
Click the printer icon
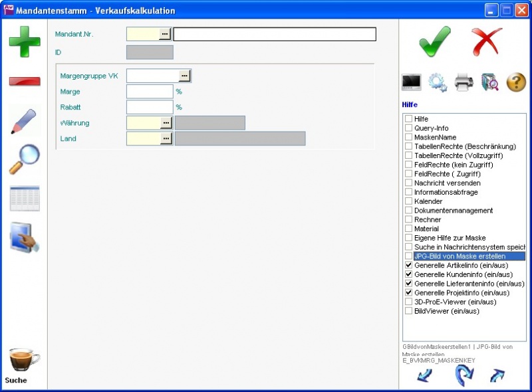(464, 82)
